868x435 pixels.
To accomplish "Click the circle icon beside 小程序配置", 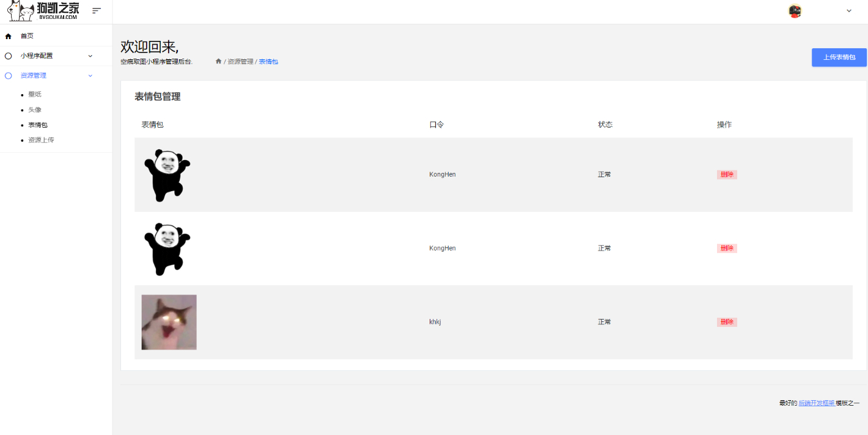I will pos(8,56).
